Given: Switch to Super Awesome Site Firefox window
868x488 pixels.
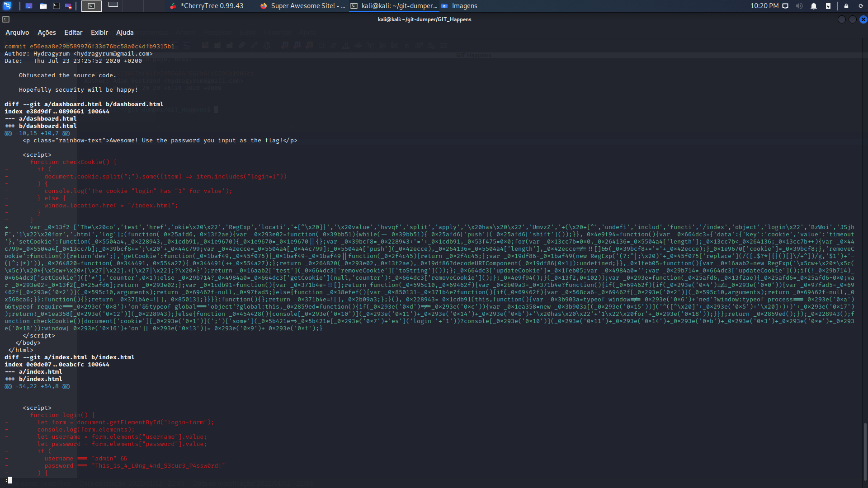Looking at the screenshot, I should click(302, 6).
